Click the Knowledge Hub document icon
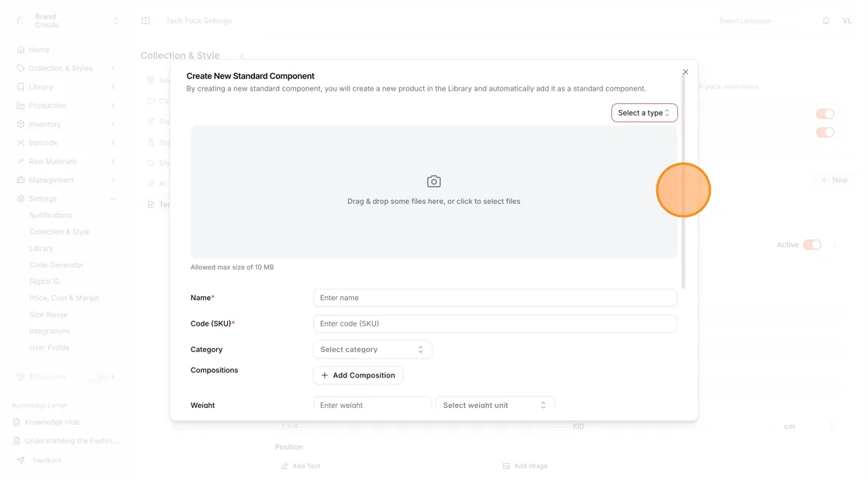 click(x=16, y=422)
